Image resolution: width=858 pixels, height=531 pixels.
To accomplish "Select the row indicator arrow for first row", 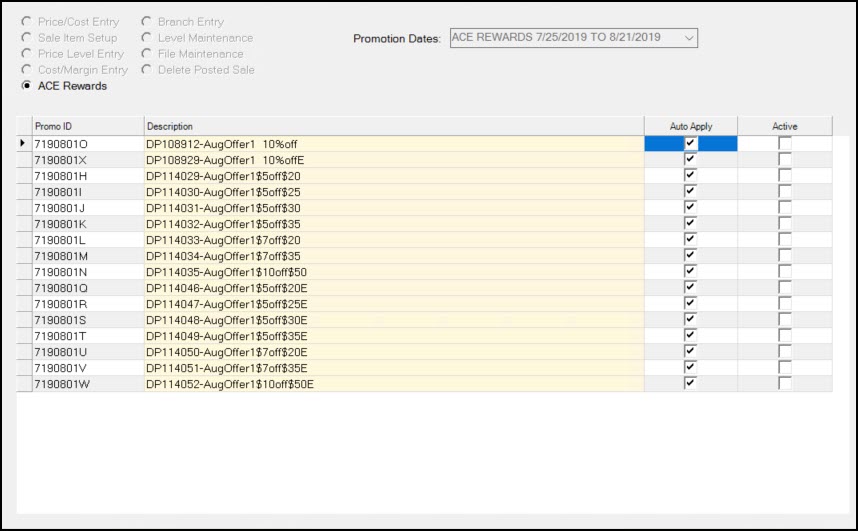I will pos(24,144).
